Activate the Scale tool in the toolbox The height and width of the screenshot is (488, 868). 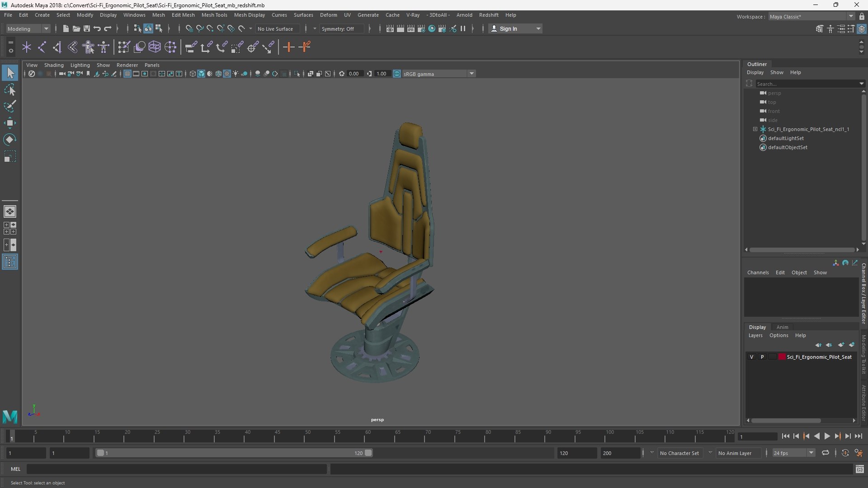tap(10, 156)
